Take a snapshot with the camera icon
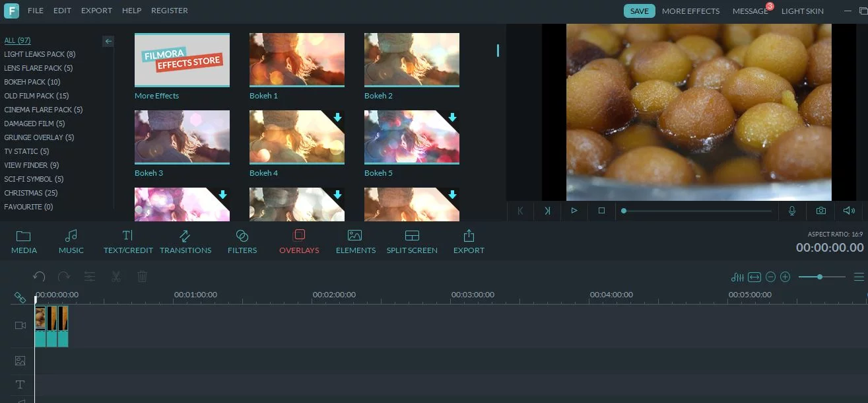 click(820, 211)
